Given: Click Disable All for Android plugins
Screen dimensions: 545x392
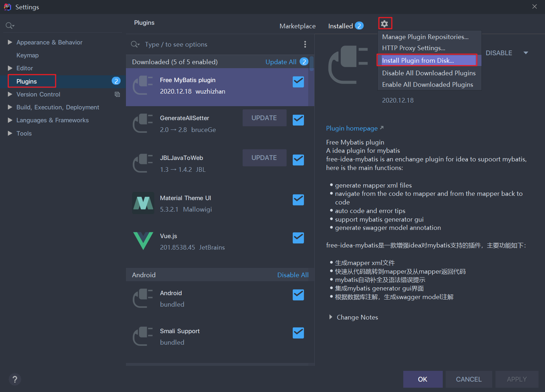Looking at the screenshot, I should (x=293, y=275).
